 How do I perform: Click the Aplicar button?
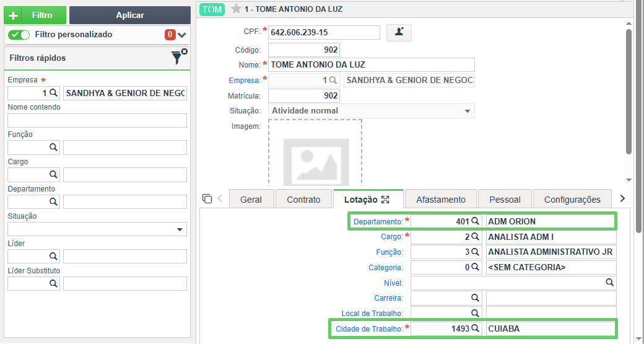pyautogui.click(x=130, y=15)
